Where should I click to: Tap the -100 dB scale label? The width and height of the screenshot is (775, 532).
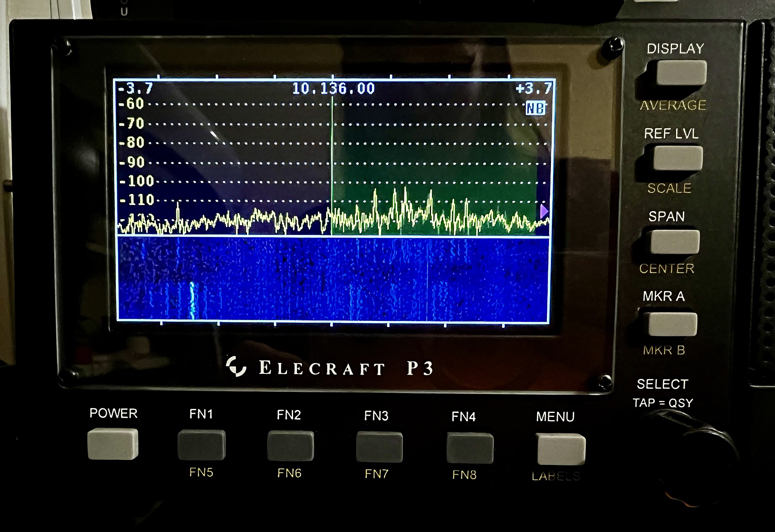(x=137, y=181)
